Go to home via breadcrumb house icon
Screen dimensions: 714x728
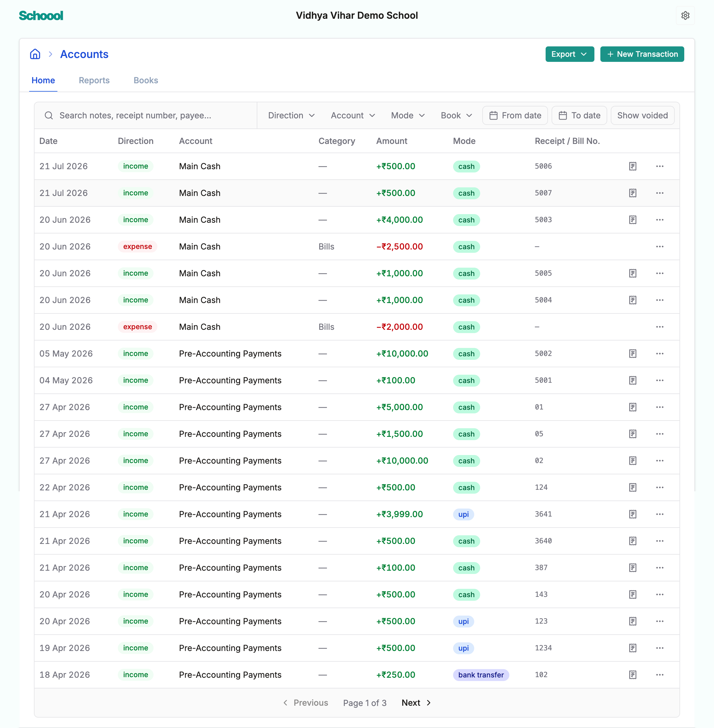point(35,54)
